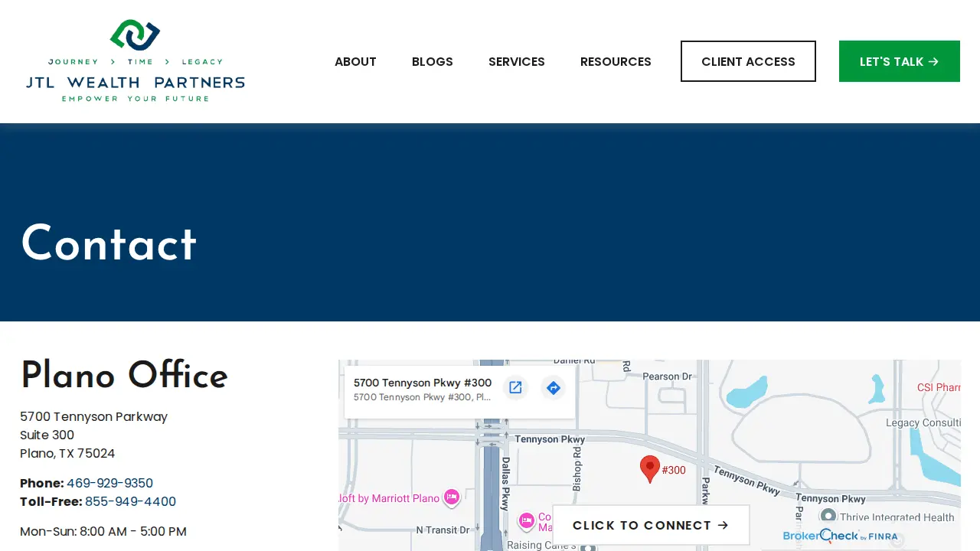This screenshot has width=980, height=551.
Task: Click the Pearson Dr street label on map
Action: [x=667, y=377]
